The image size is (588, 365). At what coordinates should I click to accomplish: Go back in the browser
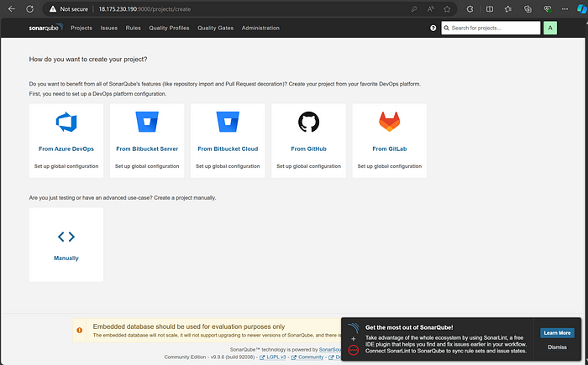(x=12, y=9)
